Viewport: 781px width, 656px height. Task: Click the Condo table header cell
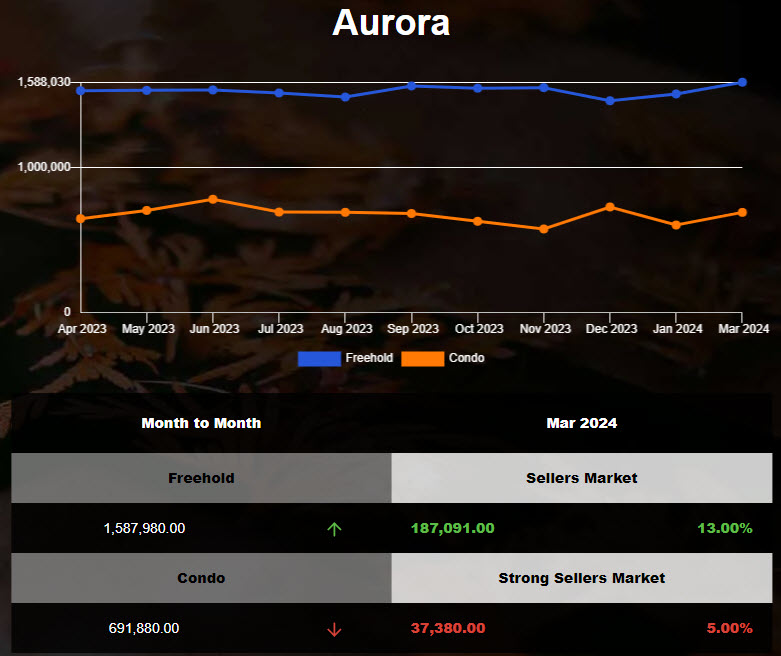tap(201, 578)
